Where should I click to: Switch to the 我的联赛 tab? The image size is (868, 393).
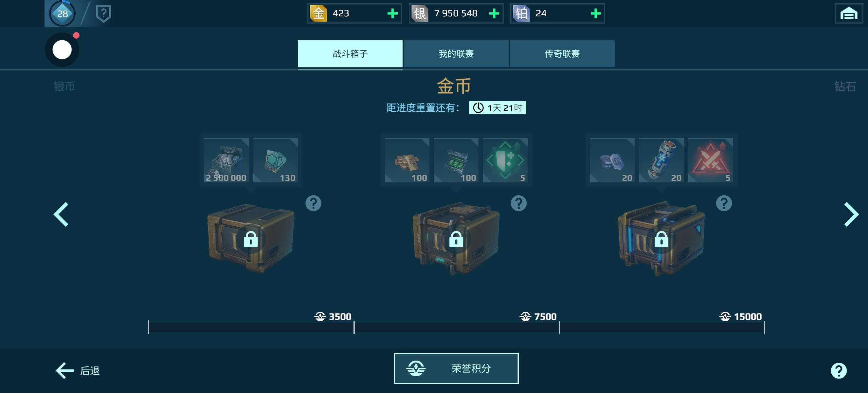click(x=456, y=54)
